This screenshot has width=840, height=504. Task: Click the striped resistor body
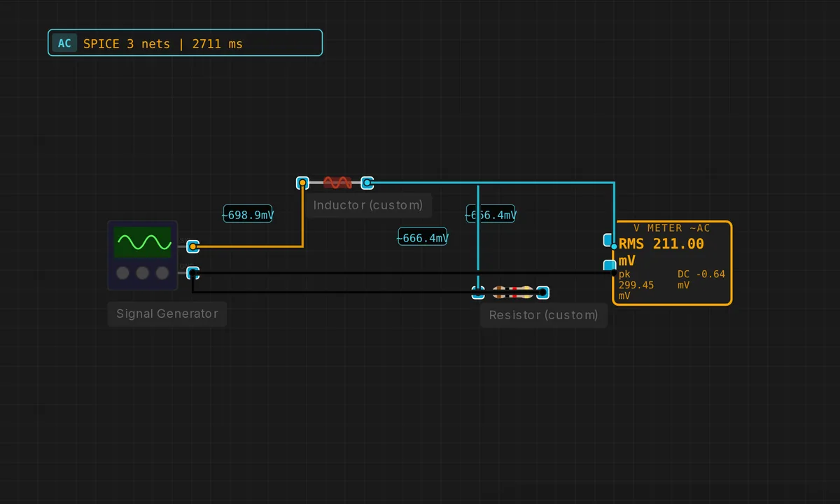(513, 293)
